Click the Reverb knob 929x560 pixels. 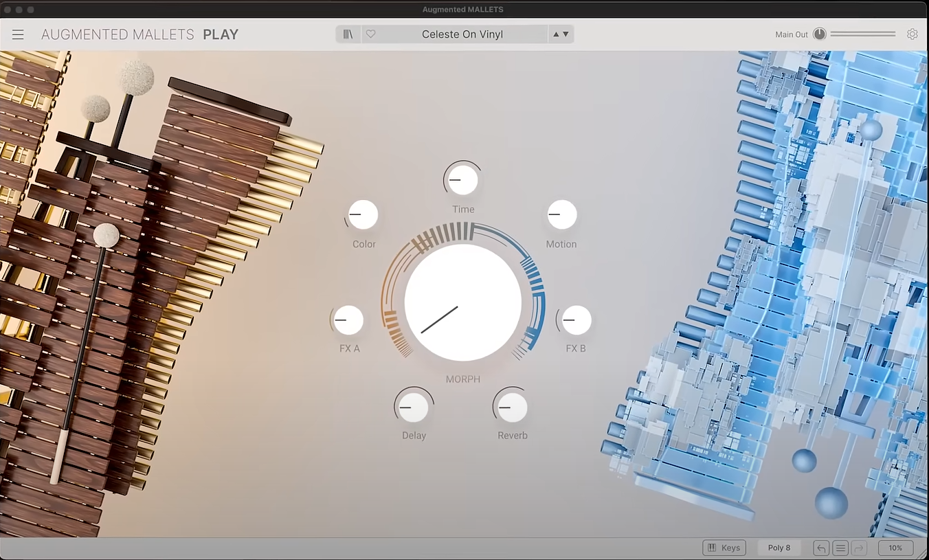[x=512, y=407]
